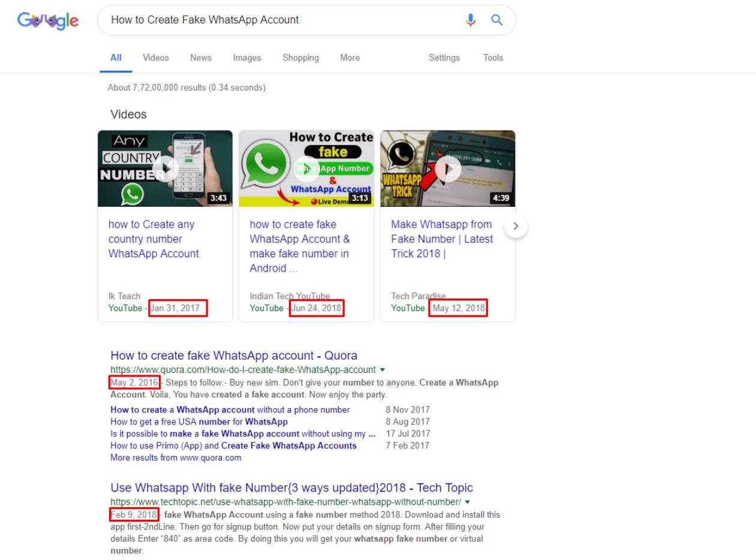Play the 'Any Country Number' video
This screenshot has height=560, width=756.
165,168
